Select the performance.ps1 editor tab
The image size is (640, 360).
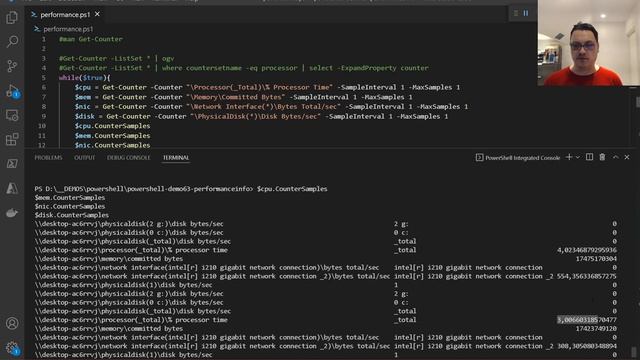coord(65,15)
